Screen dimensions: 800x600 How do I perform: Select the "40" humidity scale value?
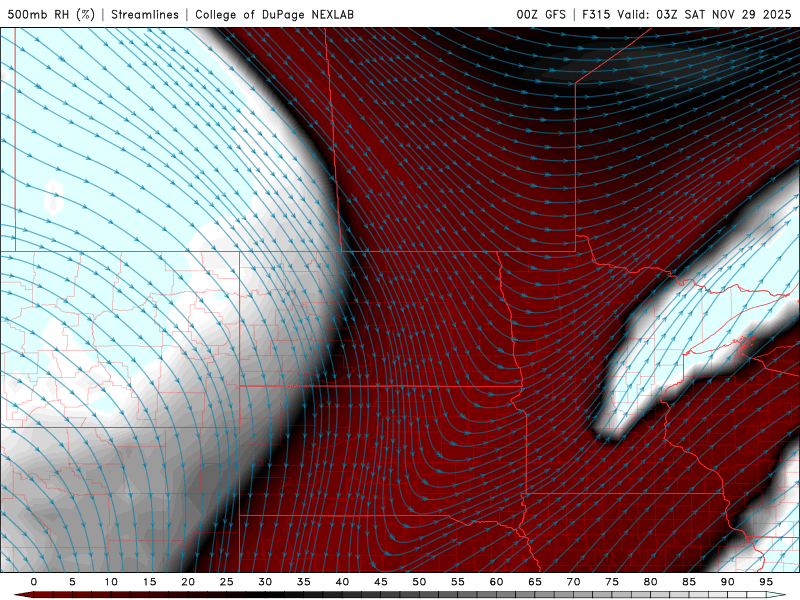point(342,582)
